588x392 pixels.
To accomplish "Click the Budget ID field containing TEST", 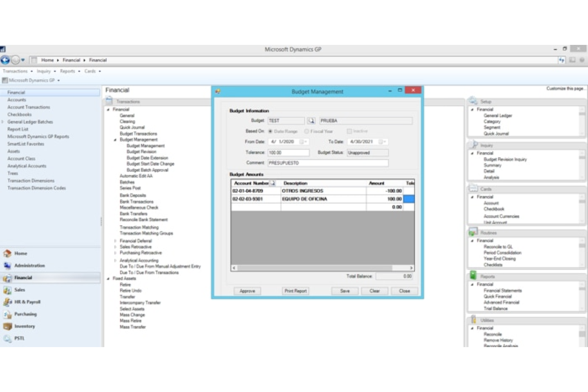I will (x=286, y=120).
